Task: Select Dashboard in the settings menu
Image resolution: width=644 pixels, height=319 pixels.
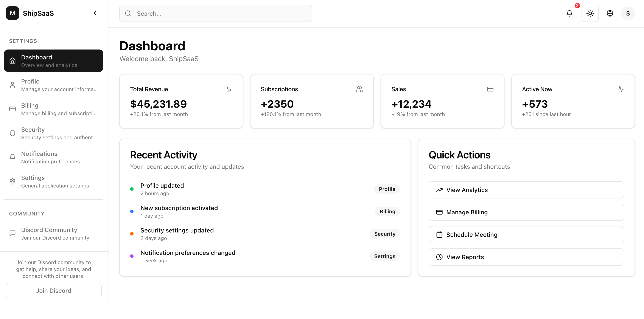Action: click(x=53, y=60)
